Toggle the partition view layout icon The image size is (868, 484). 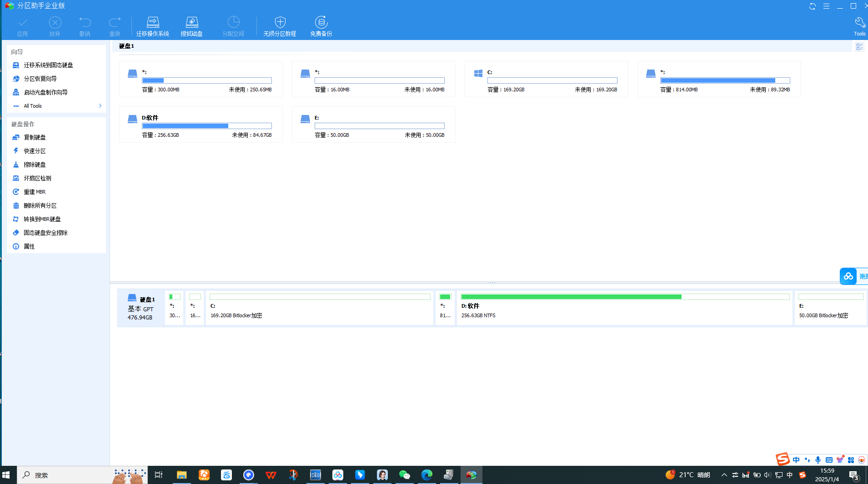859,47
